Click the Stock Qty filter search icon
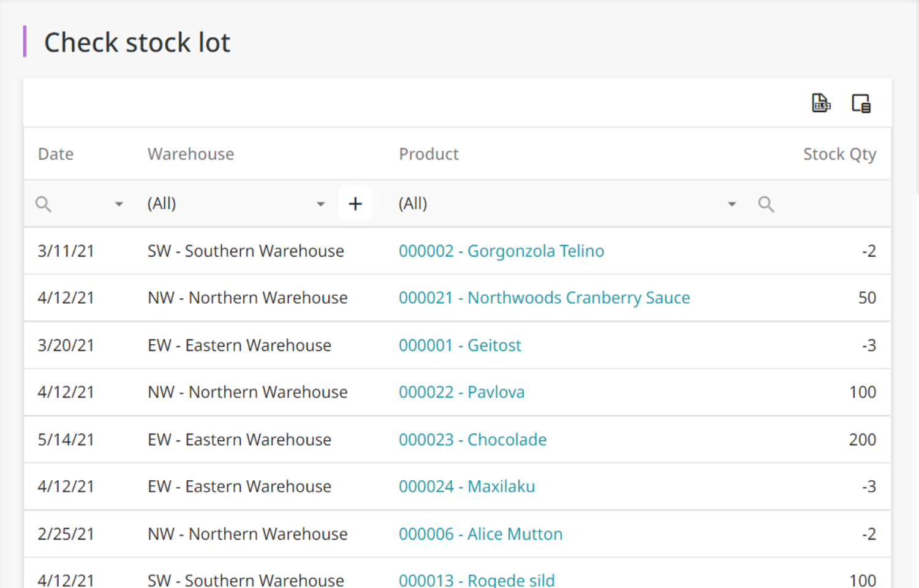The image size is (919, 588). tap(766, 204)
